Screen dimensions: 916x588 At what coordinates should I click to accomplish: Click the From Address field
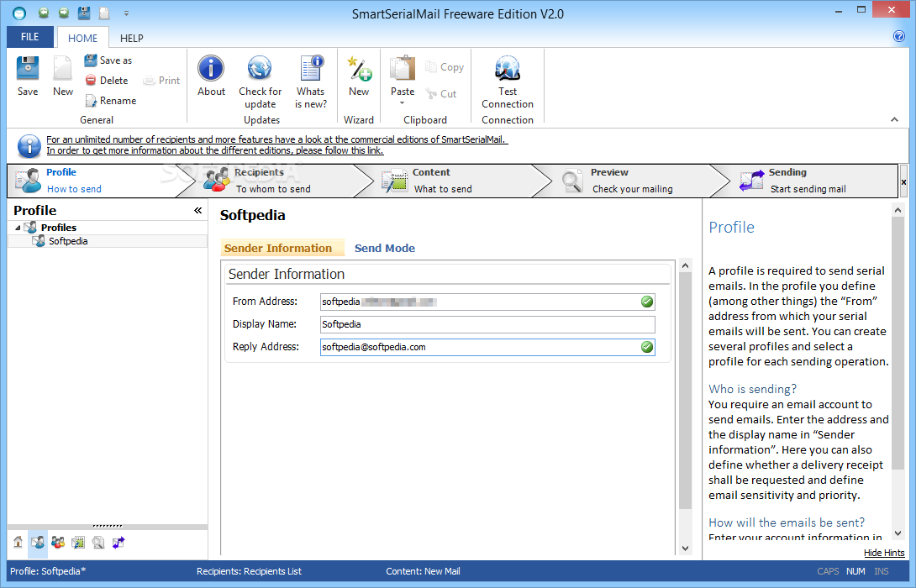[x=487, y=302]
